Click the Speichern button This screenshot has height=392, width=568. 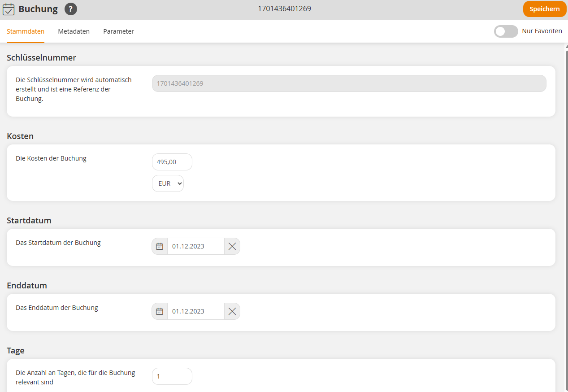point(545,9)
